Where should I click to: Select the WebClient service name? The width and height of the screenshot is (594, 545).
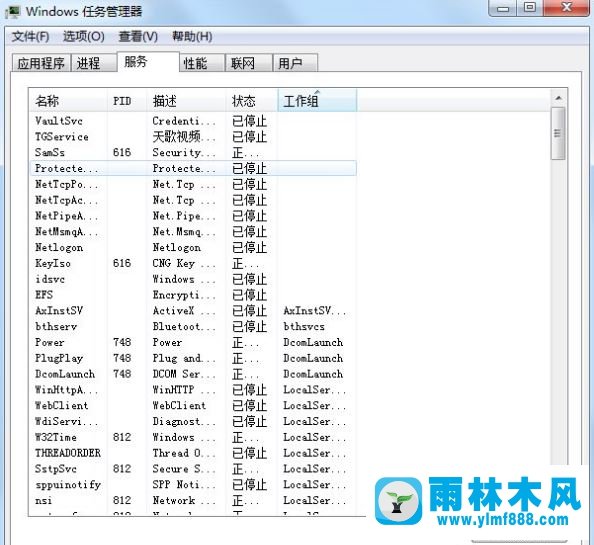[61, 406]
